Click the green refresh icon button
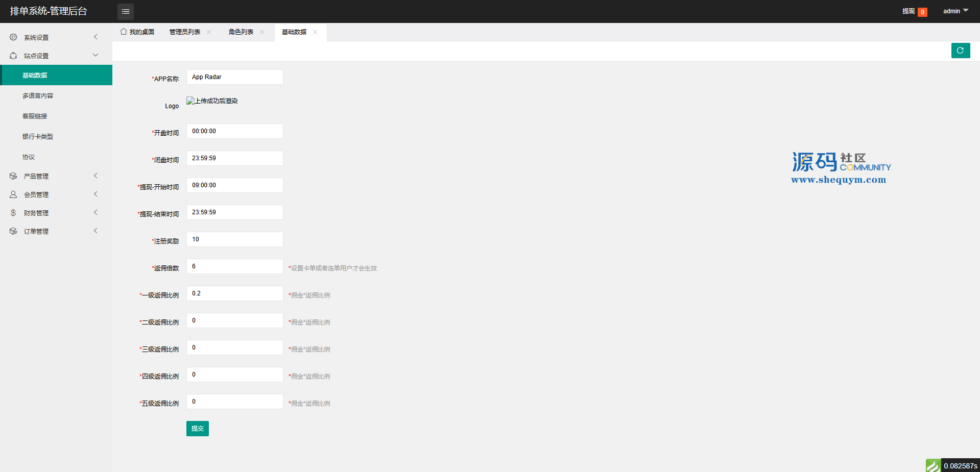The height and width of the screenshot is (472, 980). [960, 51]
